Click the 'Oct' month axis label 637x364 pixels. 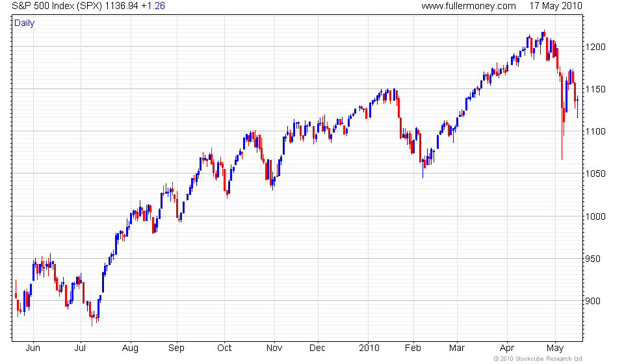224,348
